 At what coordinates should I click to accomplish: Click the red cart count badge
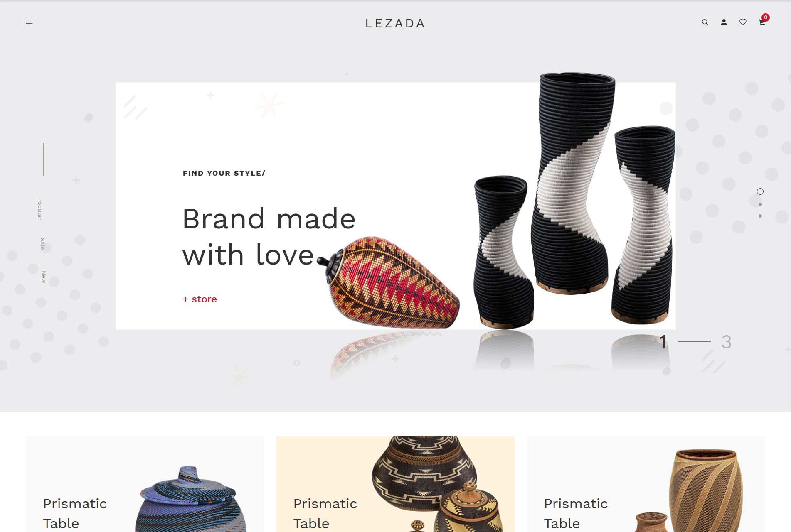click(x=766, y=17)
